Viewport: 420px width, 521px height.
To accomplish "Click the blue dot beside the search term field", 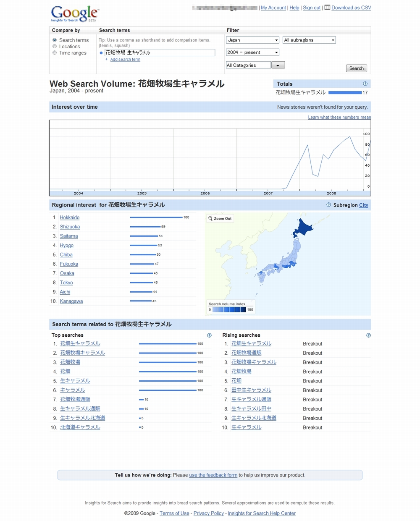I will pos(101,53).
